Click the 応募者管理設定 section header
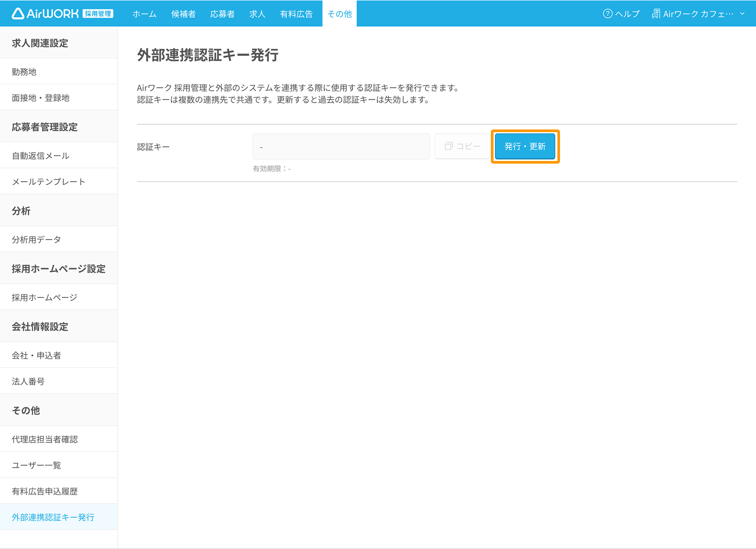The width and height of the screenshot is (756, 549). point(45,127)
